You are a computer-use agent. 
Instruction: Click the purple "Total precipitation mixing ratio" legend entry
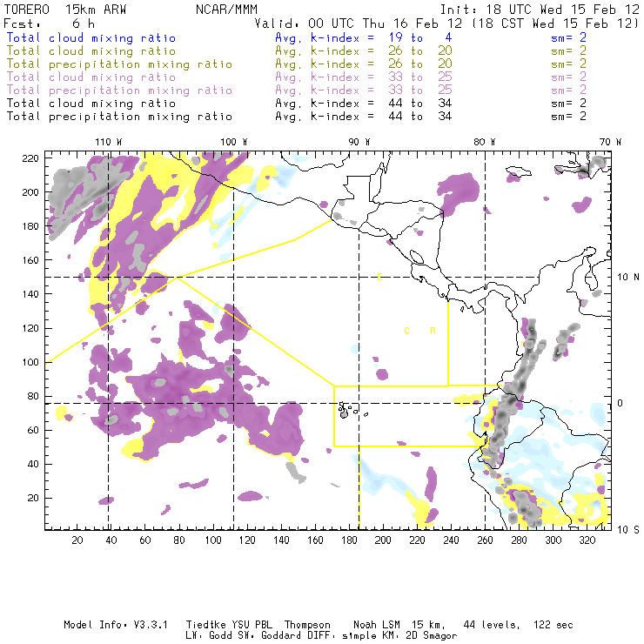pos(119,91)
